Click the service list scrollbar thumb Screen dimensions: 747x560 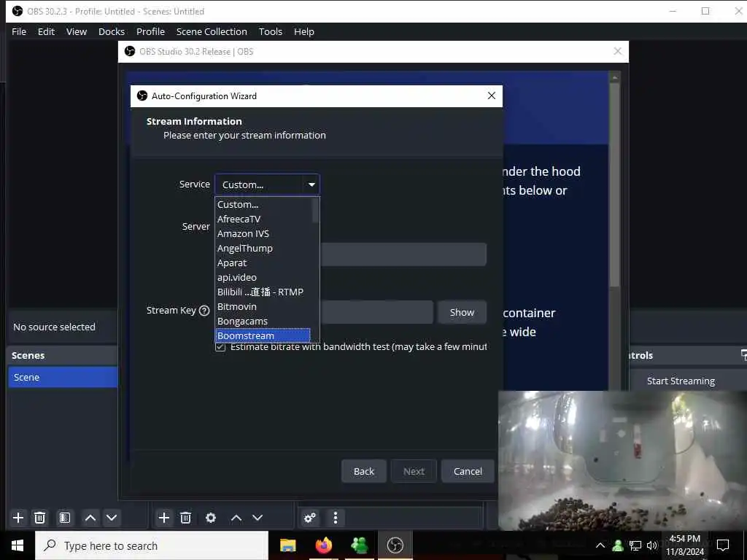315,210
